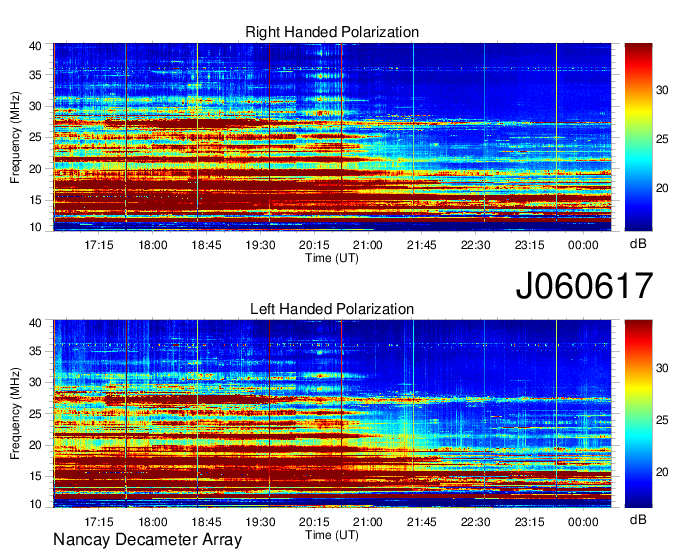This screenshot has height=552, width=680.
Task: Click the 20 MHz tick label on the bottom plot
Action: pyautogui.click(x=35, y=445)
